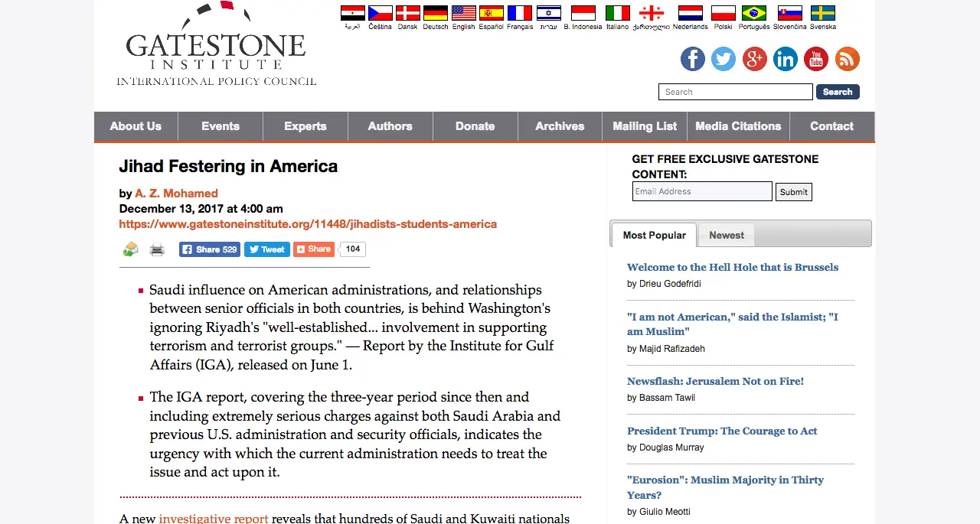Click the 'Jihad Festering in America' headline

pyautogui.click(x=228, y=166)
